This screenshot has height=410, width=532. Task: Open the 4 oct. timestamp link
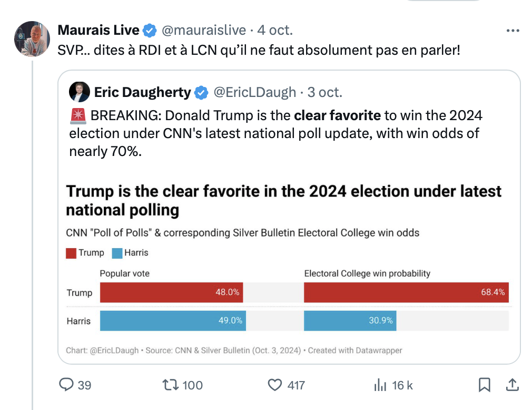pyautogui.click(x=275, y=30)
